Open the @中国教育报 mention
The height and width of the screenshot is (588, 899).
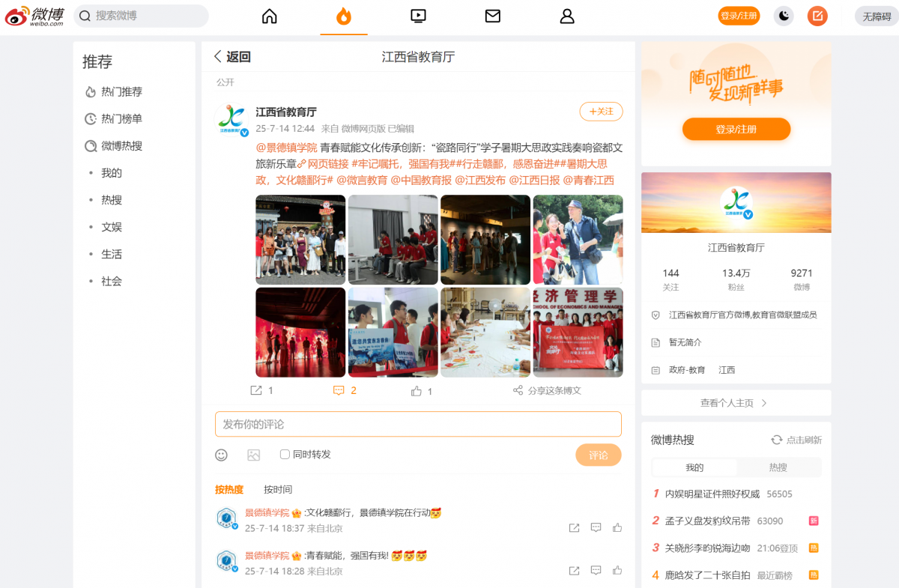tap(421, 180)
